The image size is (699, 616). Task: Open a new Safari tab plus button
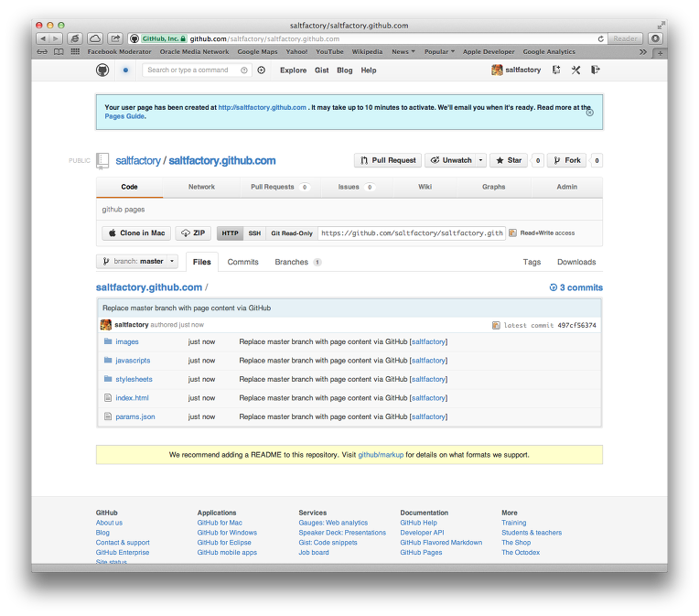[x=660, y=53]
